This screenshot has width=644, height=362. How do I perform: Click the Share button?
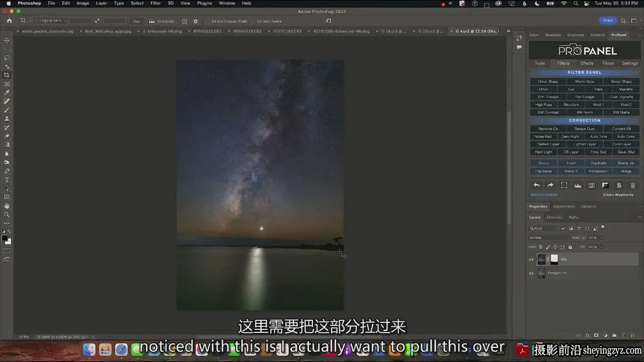tap(608, 21)
